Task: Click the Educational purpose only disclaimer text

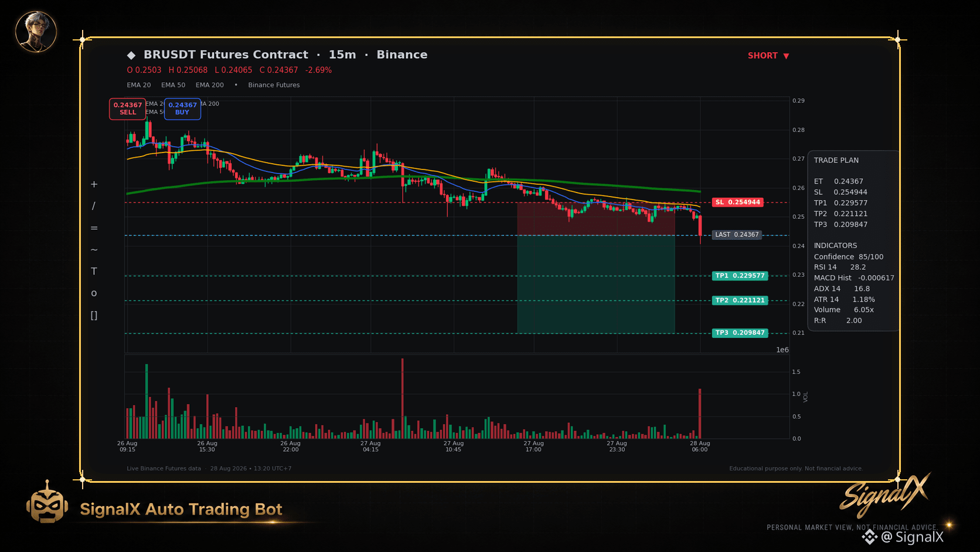Action: coord(796,469)
